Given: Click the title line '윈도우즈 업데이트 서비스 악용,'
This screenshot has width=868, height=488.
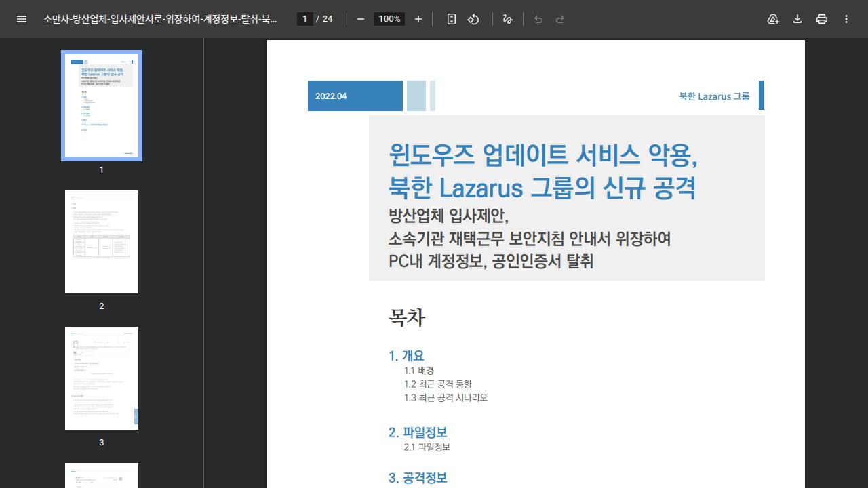Looking at the screenshot, I should pyautogui.click(x=543, y=155).
